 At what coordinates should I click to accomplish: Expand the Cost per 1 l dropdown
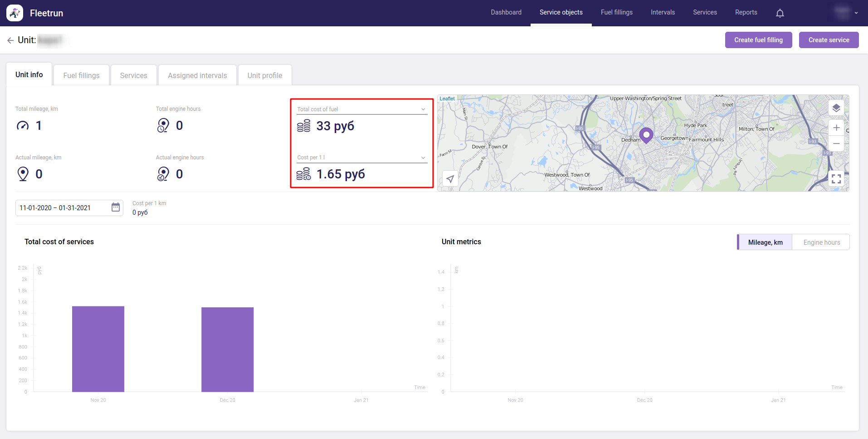point(423,158)
